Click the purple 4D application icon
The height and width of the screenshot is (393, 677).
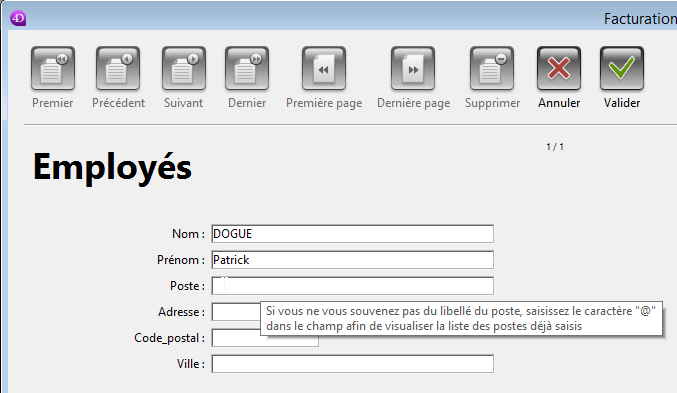coord(18,18)
